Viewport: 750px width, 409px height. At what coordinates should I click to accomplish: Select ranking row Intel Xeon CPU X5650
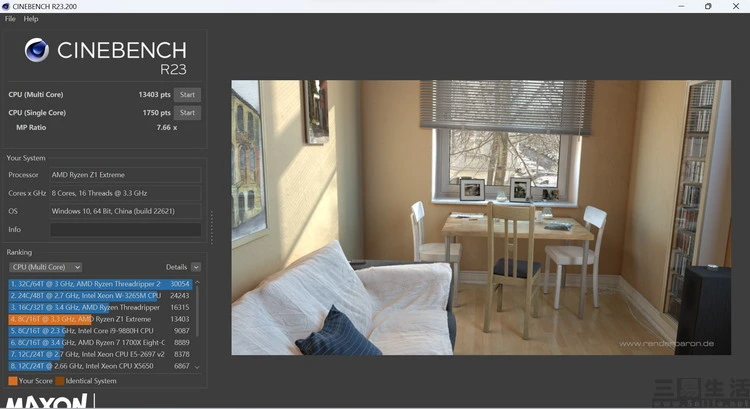coord(100,366)
